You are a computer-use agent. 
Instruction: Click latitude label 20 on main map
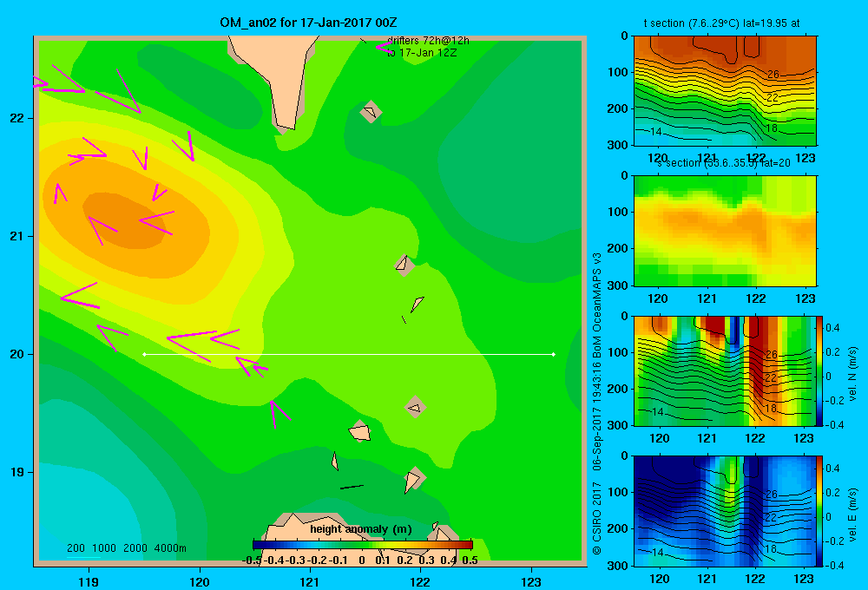tap(17, 354)
